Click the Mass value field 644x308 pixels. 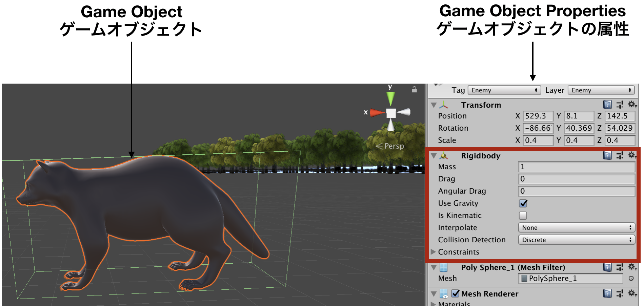pyautogui.click(x=577, y=167)
